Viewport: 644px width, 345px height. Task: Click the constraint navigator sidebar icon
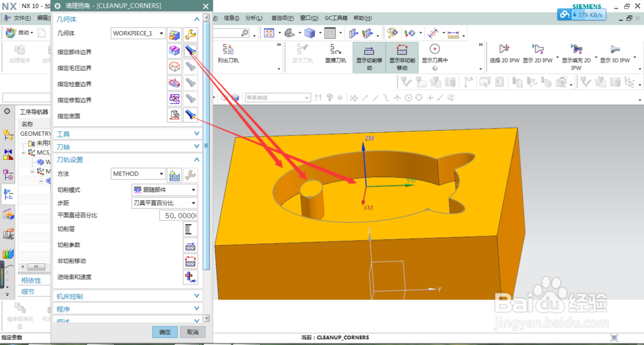point(8,154)
